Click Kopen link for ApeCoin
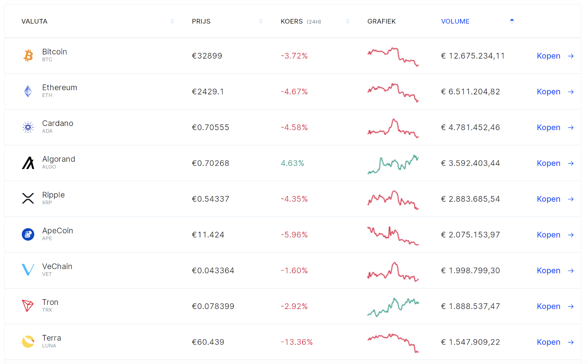Viewport: 588px width, 364px height. click(548, 235)
